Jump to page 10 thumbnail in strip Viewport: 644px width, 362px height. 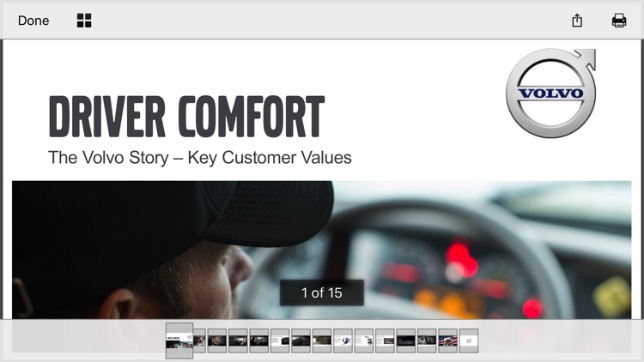pos(363,341)
